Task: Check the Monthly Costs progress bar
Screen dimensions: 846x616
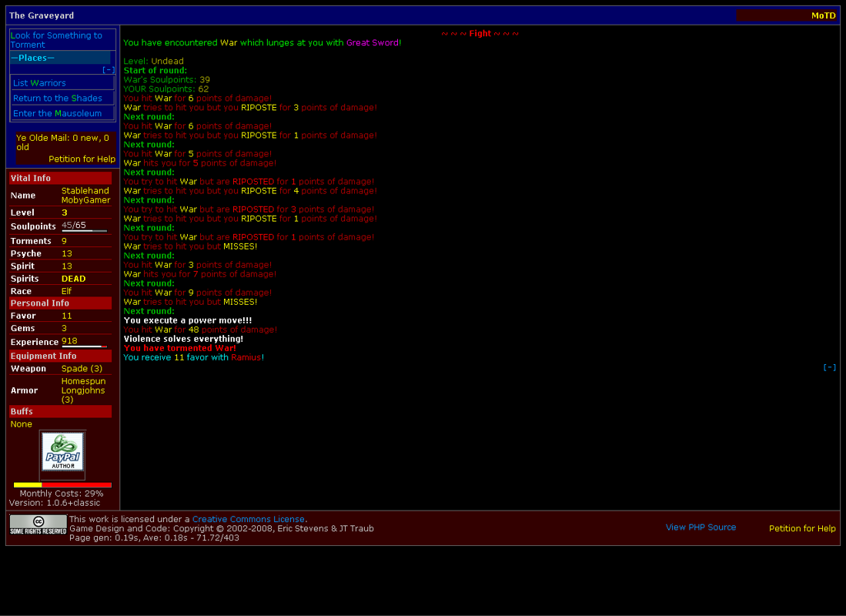Action: click(x=61, y=484)
